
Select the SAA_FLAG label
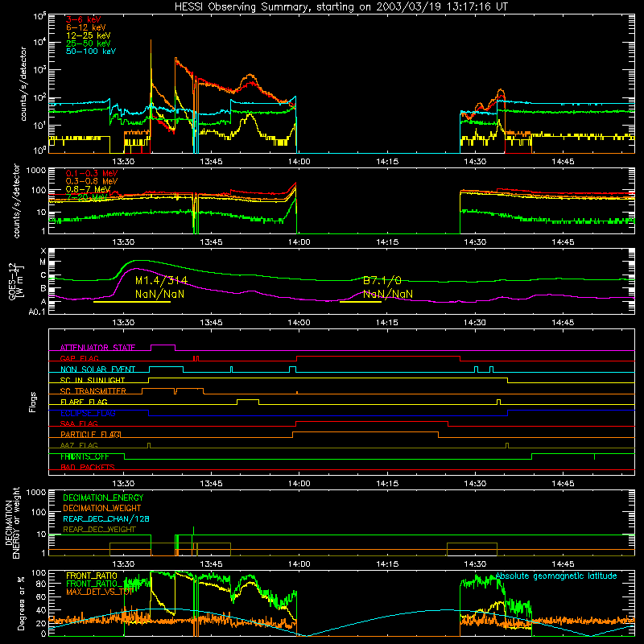[79, 424]
